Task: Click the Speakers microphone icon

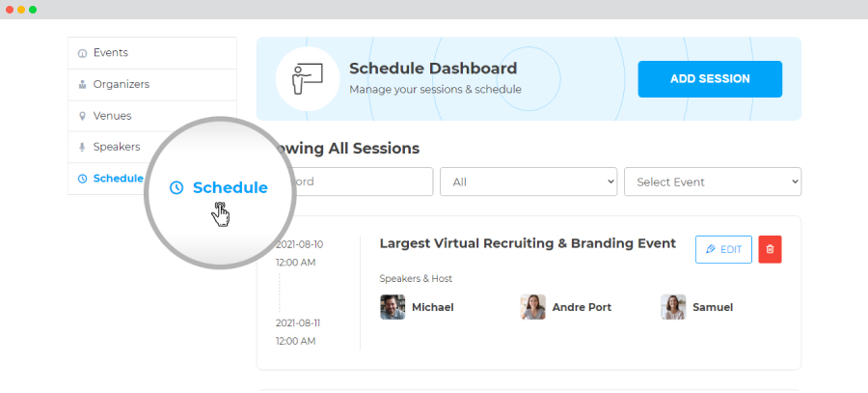Action: tap(83, 147)
